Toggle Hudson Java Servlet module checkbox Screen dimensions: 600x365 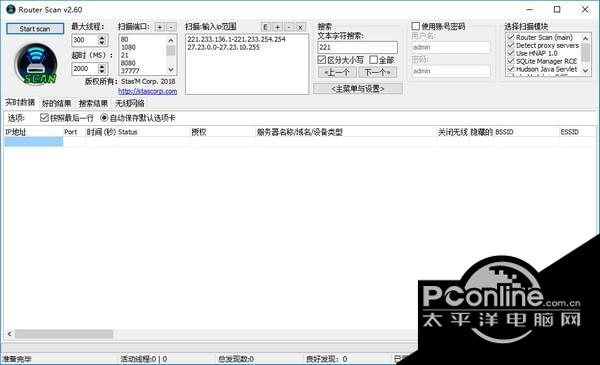pyautogui.click(x=510, y=69)
